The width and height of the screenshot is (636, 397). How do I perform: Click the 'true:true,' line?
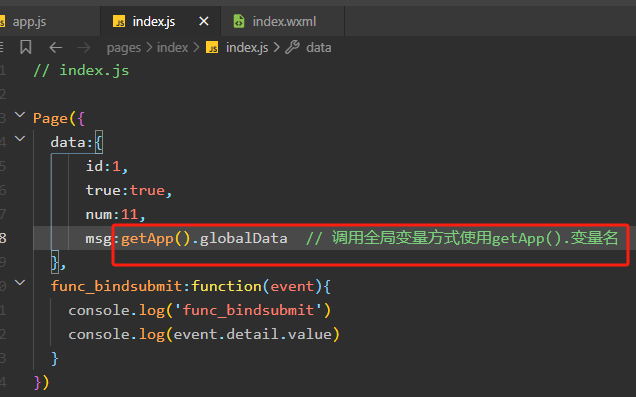coord(129,190)
